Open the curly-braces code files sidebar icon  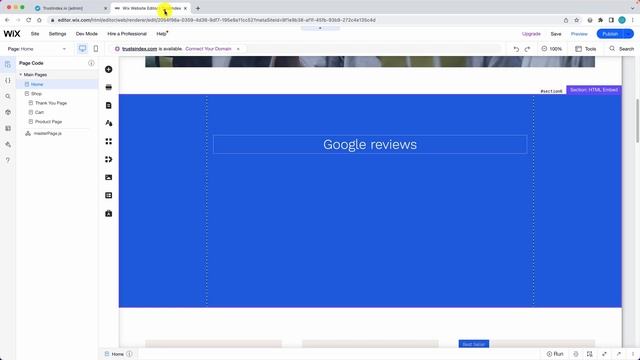(8, 80)
